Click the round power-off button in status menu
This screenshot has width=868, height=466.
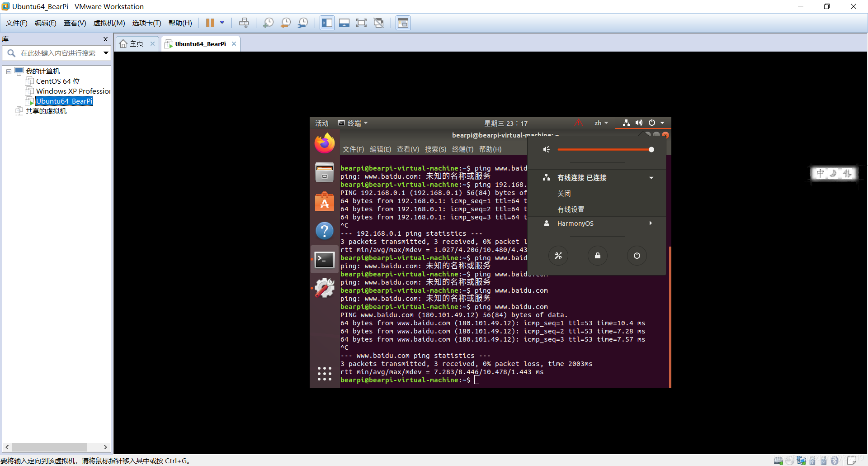click(x=637, y=256)
